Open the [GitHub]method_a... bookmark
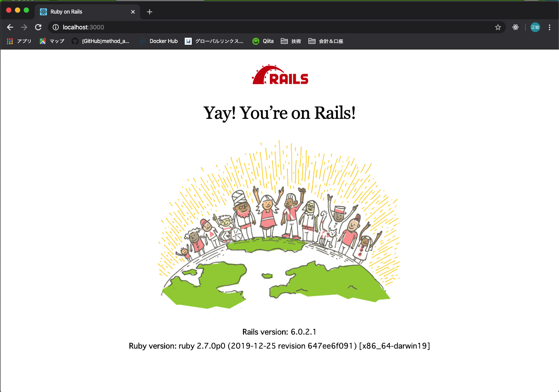 [100, 41]
